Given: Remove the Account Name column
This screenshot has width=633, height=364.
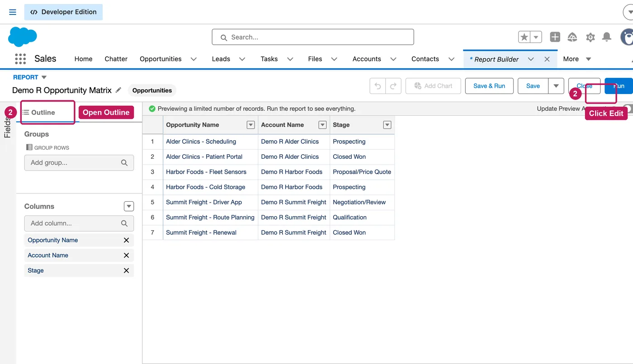Looking at the screenshot, I should click(x=126, y=255).
